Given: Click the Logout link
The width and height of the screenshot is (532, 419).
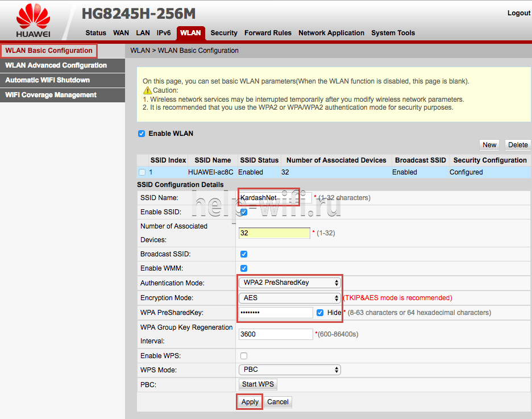Looking at the screenshot, I should (x=518, y=13).
